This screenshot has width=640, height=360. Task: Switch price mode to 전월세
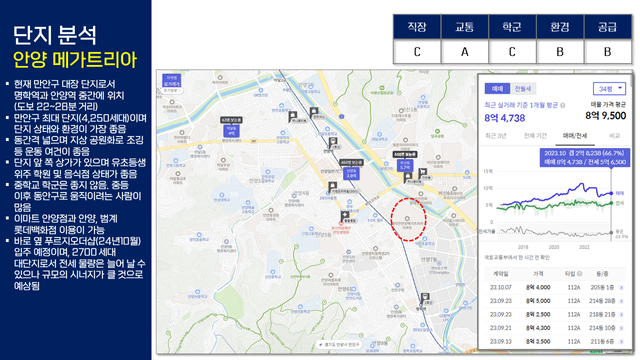523,89
